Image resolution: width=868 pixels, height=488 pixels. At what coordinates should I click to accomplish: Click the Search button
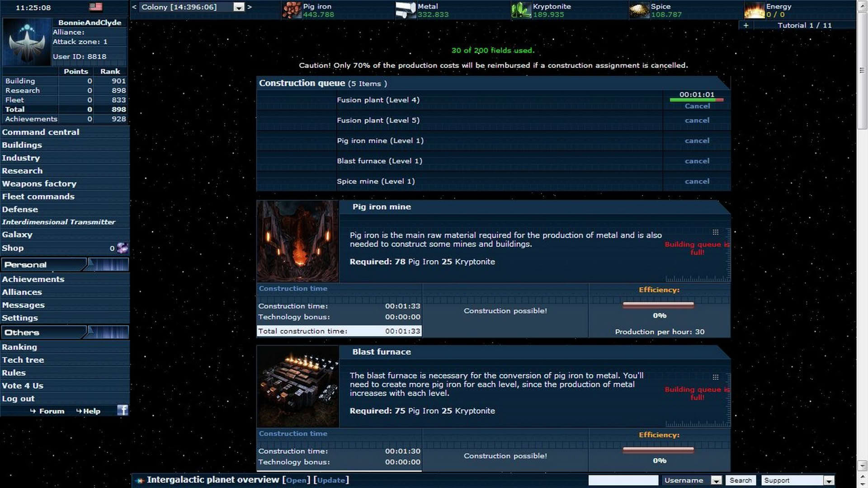point(741,480)
